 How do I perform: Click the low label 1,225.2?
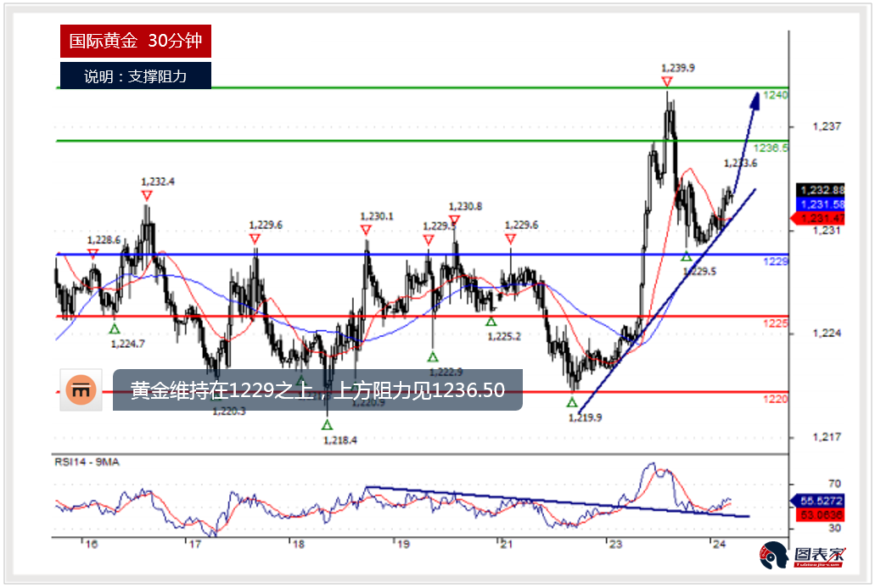click(504, 336)
